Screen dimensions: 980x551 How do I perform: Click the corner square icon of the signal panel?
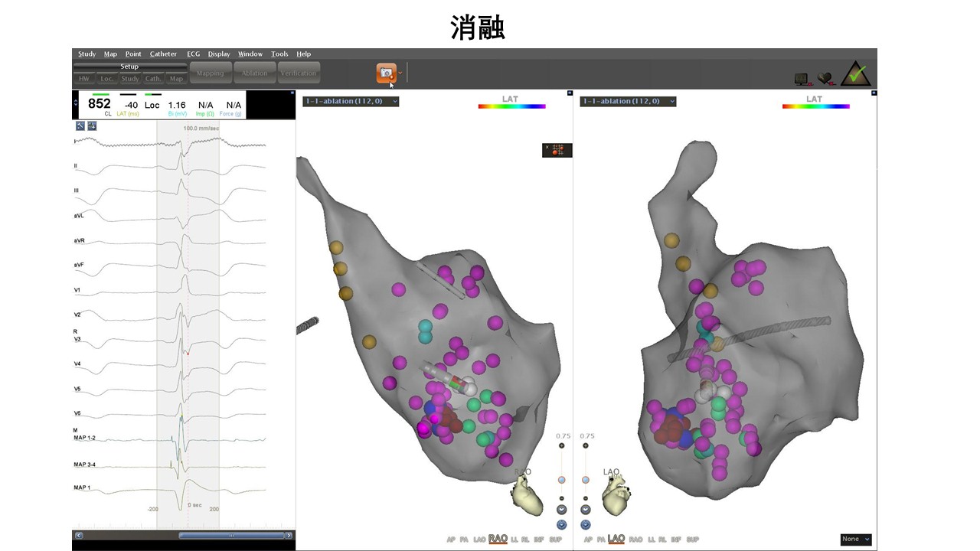click(292, 93)
